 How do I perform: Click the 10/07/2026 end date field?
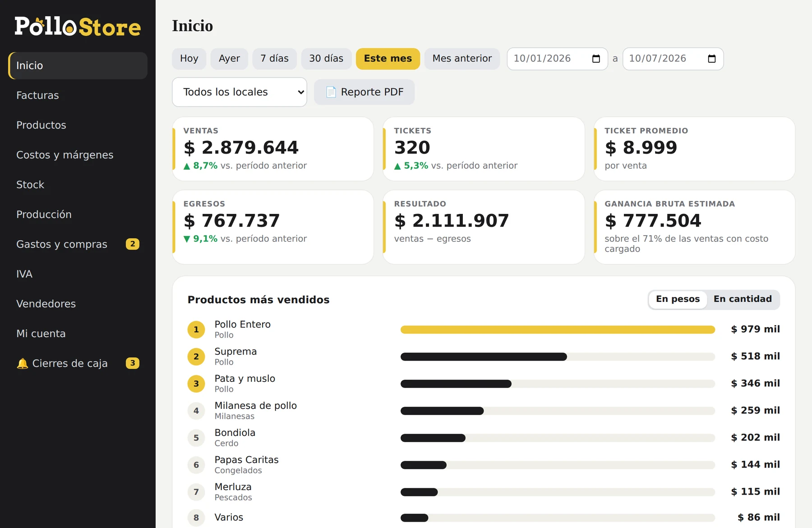[x=673, y=59]
